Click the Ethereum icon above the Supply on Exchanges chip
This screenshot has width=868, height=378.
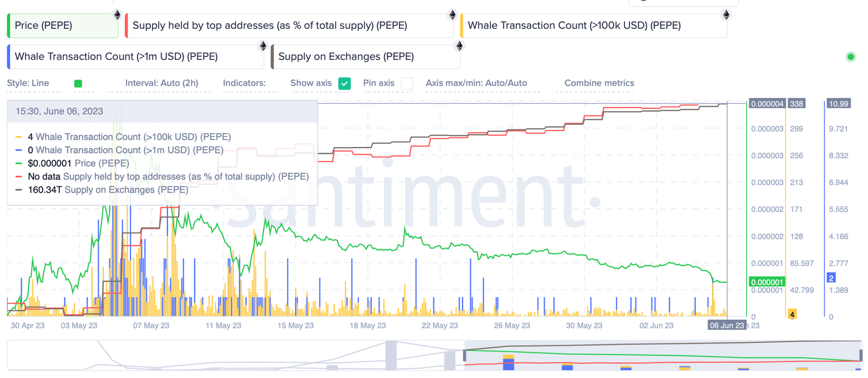[x=459, y=46]
